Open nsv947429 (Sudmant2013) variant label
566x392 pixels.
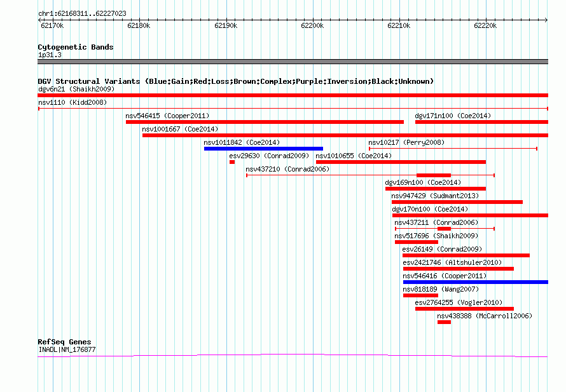(x=435, y=196)
